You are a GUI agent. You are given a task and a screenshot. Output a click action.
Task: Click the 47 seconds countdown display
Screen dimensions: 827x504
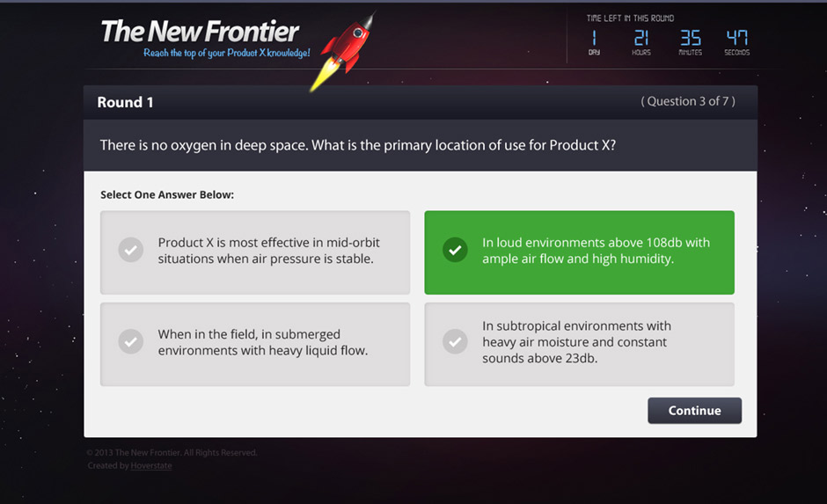736,38
